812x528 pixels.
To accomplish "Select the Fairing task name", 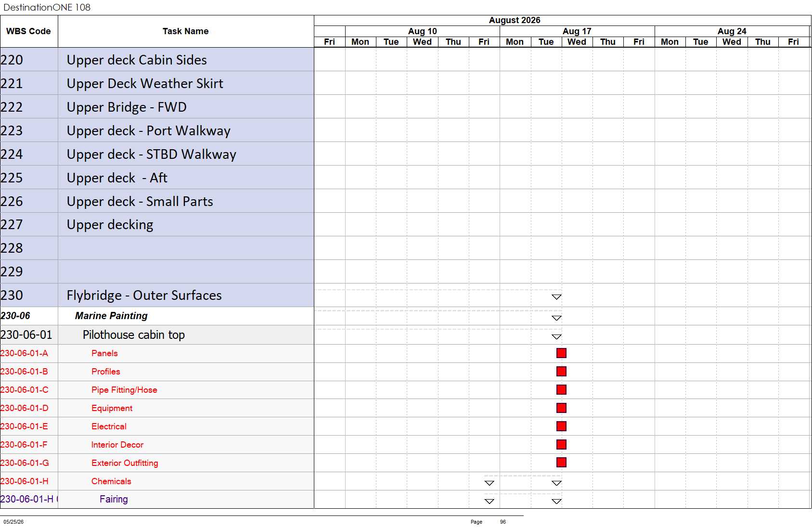I will tap(114, 499).
